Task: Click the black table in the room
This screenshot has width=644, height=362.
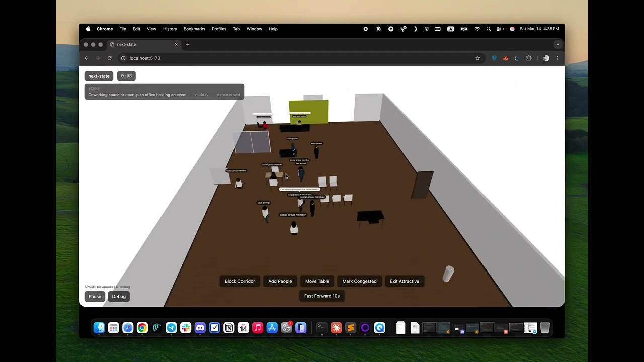Action: 371,218
